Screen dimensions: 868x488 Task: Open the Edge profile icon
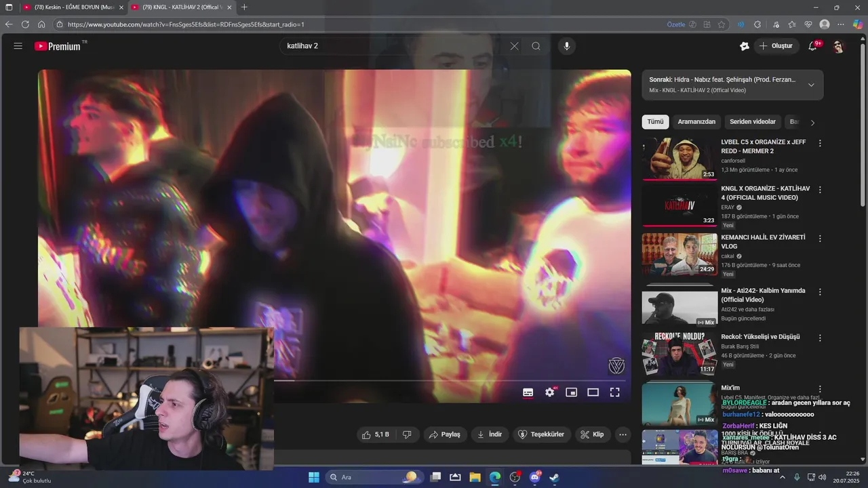pyautogui.click(x=825, y=24)
